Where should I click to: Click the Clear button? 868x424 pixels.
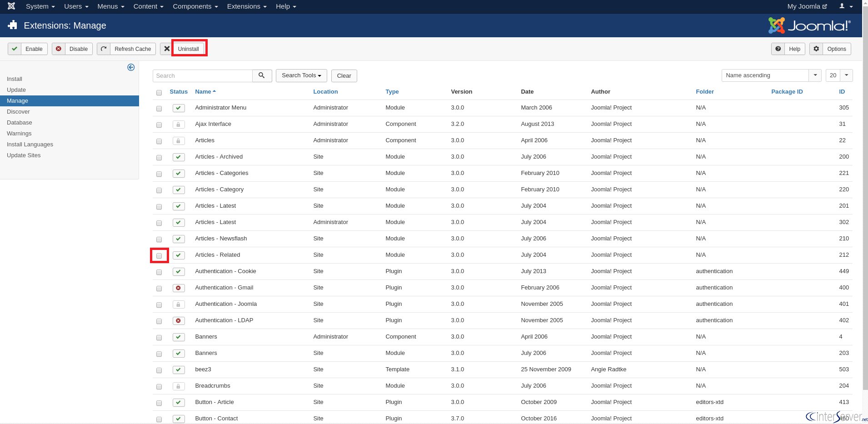click(344, 76)
